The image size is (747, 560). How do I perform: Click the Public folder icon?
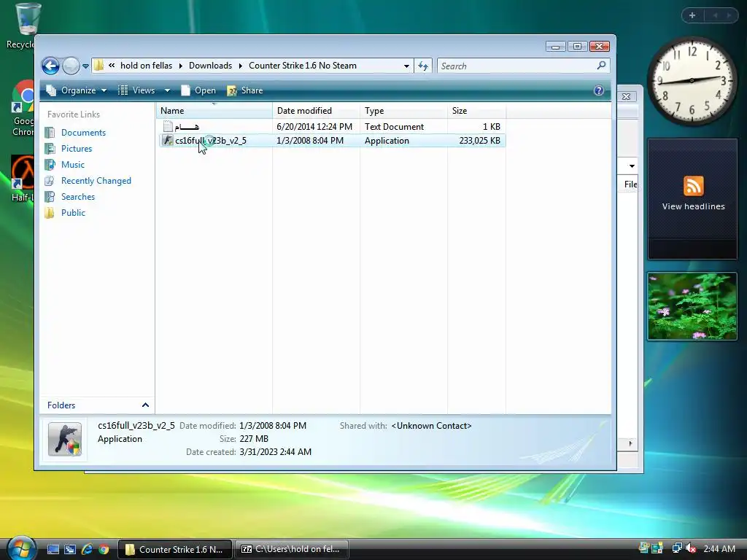50,213
